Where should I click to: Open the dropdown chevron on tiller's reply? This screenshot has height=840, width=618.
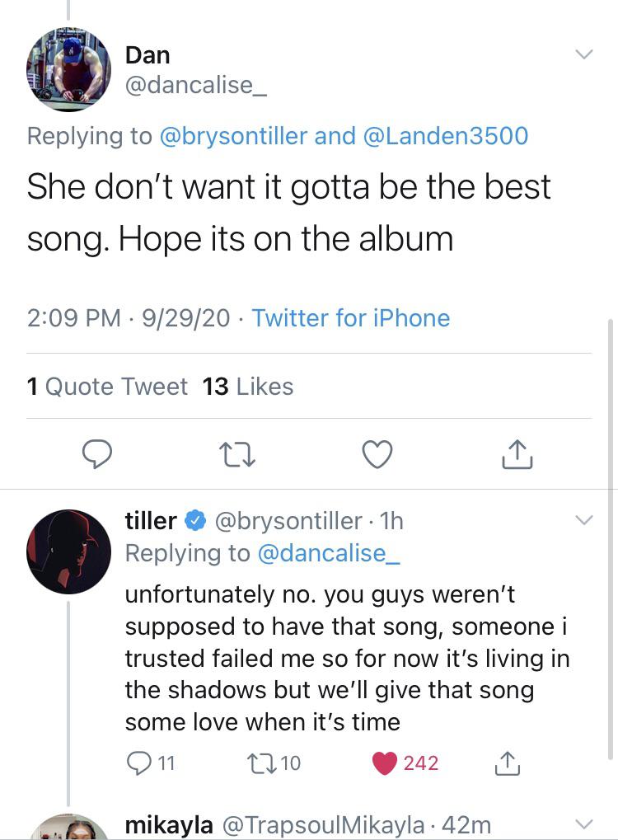click(584, 520)
